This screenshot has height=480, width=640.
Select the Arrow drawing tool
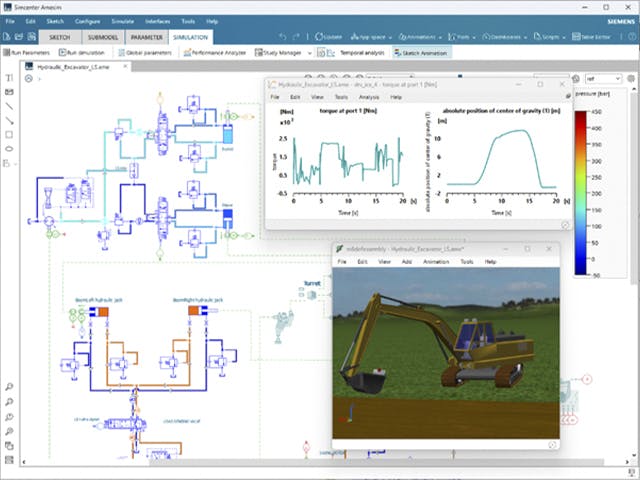[x=9, y=120]
